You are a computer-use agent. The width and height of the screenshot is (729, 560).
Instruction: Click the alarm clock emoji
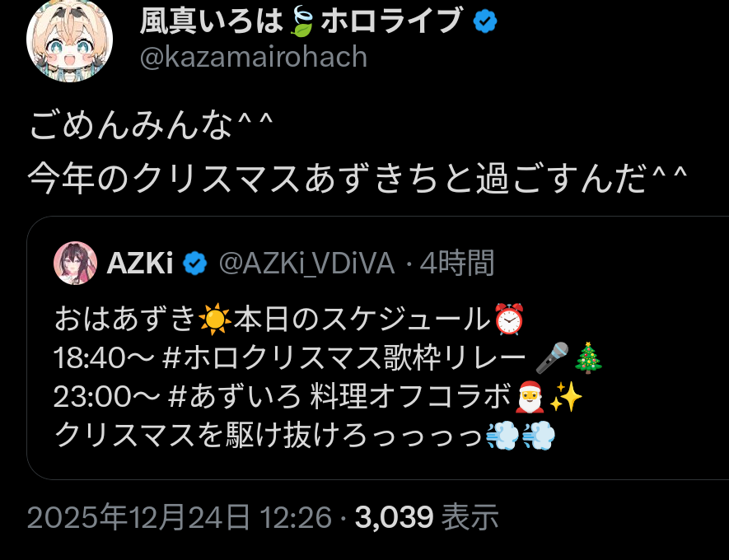pos(509,319)
